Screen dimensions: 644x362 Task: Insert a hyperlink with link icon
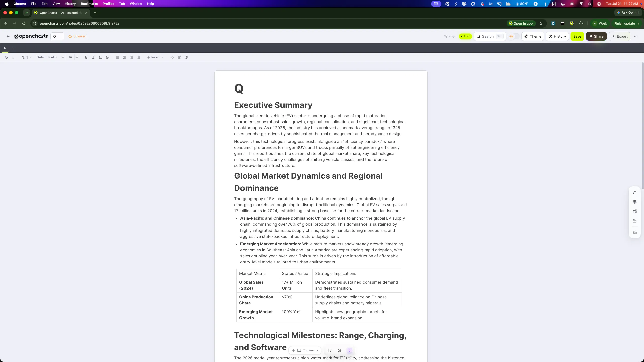tap(172, 57)
